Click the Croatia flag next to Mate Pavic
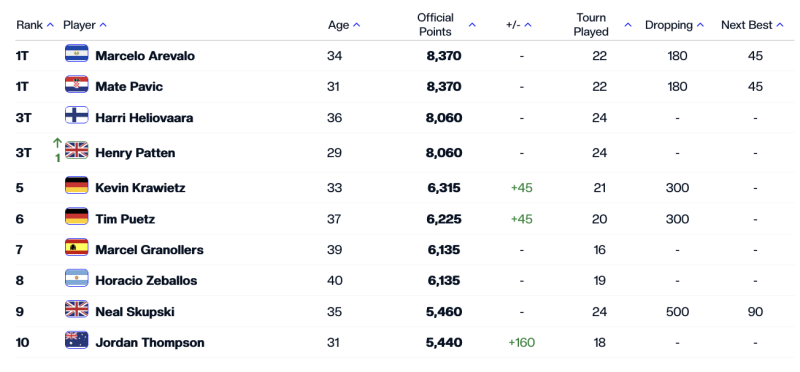This screenshot has height=372, width=800. point(77,84)
